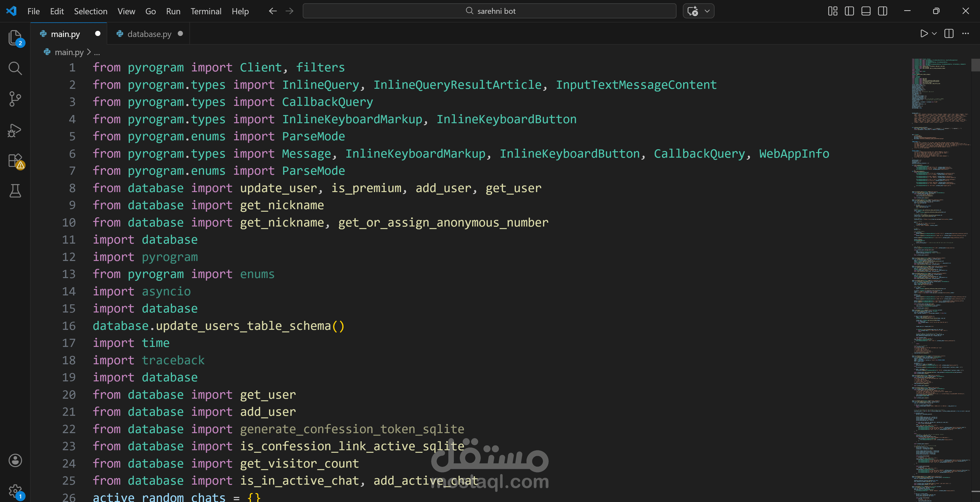Run the Python file
The width and height of the screenshot is (980, 502).
tap(924, 34)
